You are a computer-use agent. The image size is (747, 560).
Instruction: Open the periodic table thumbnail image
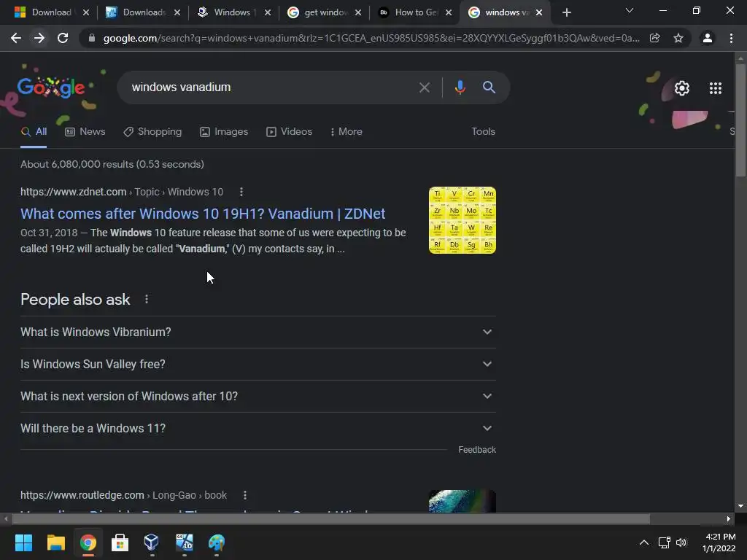462,220
